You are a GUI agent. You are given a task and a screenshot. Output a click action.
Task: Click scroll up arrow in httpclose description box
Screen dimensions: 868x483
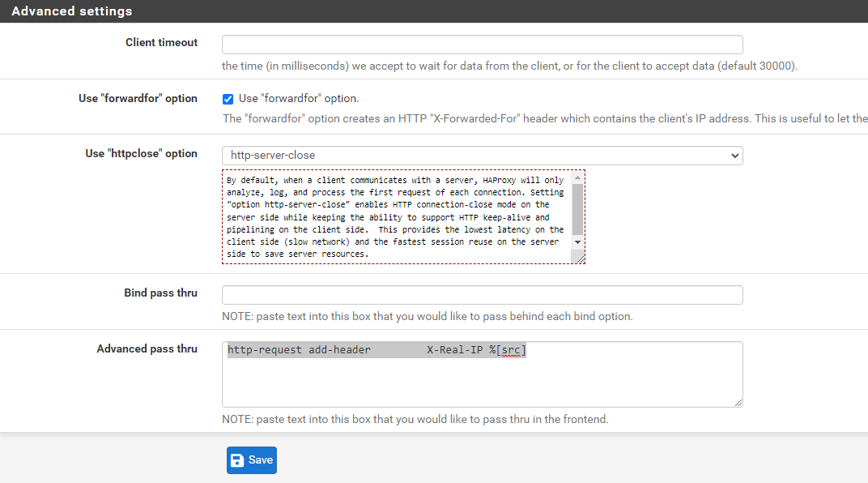click(x=577, y=177)
